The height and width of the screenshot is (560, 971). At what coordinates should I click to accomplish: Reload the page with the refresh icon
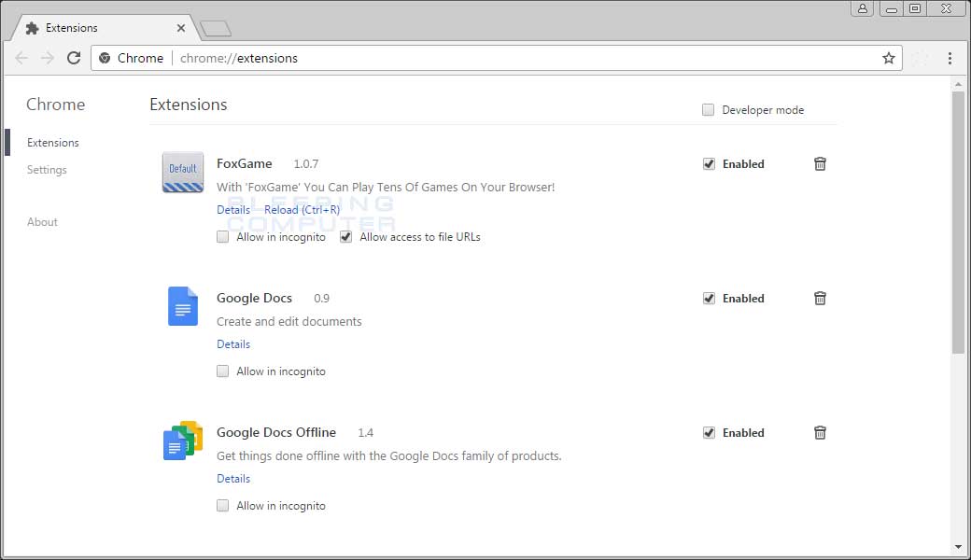coord(74,58)
